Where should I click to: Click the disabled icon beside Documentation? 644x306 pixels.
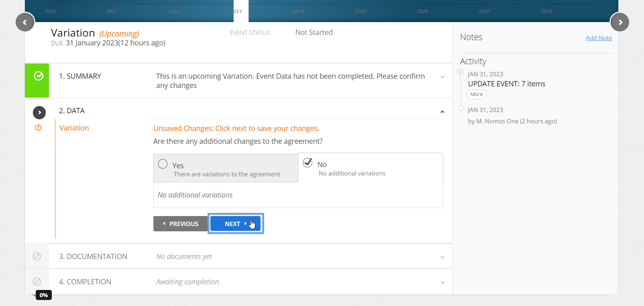(37, 256)
